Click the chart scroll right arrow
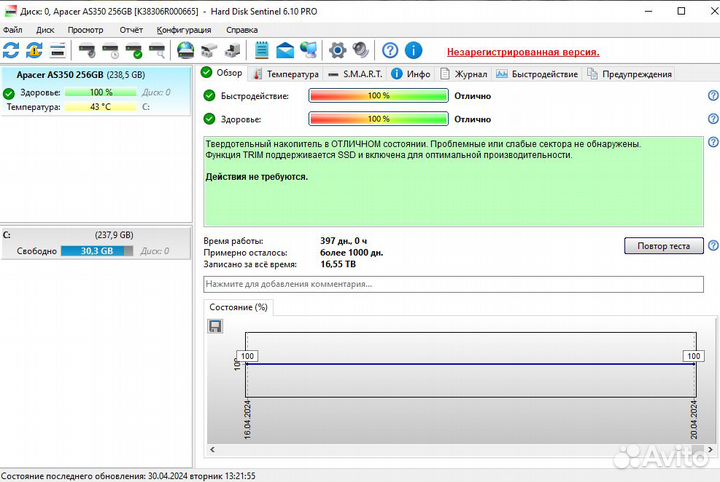 [710, 449]
